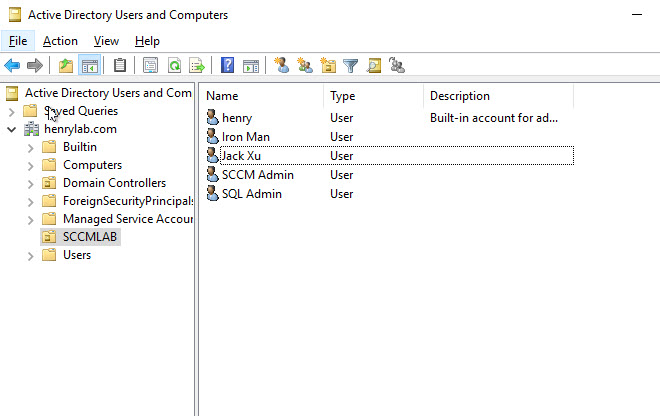660x416 pixels.
Task: Click the Create new user icon
Action: coord(282,66)
